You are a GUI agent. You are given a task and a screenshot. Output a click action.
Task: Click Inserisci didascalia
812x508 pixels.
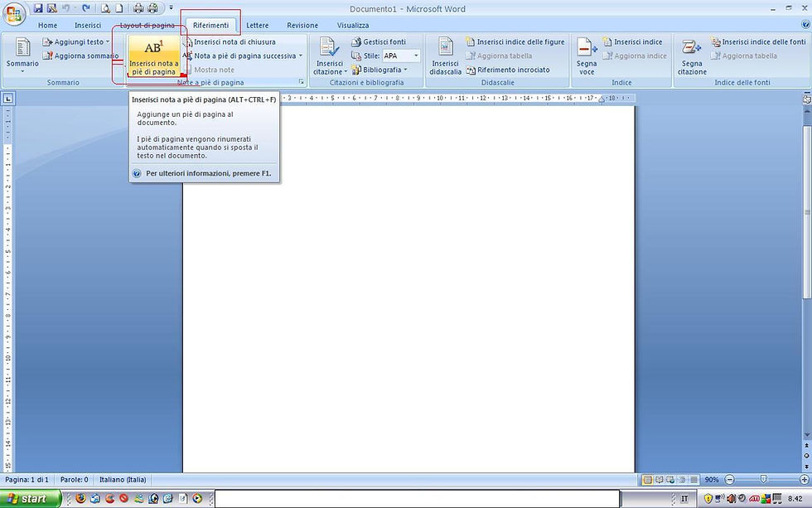tap(445, 56)
